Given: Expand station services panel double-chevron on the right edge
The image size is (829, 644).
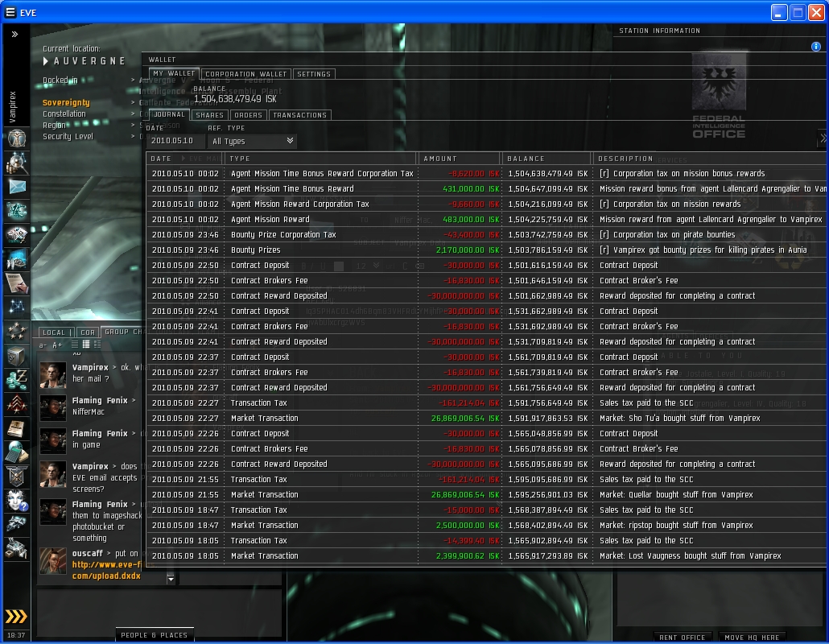Looking at the screenshot, I should [823, 138].
